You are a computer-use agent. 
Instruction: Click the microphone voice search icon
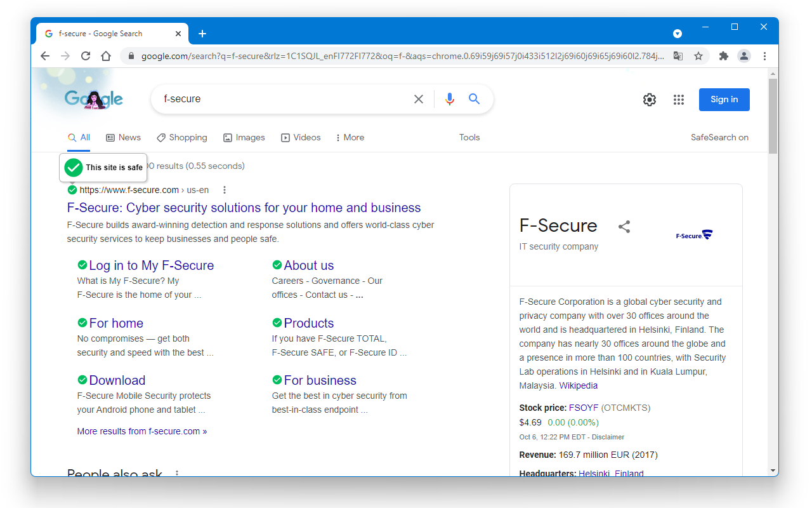(450, 99)
